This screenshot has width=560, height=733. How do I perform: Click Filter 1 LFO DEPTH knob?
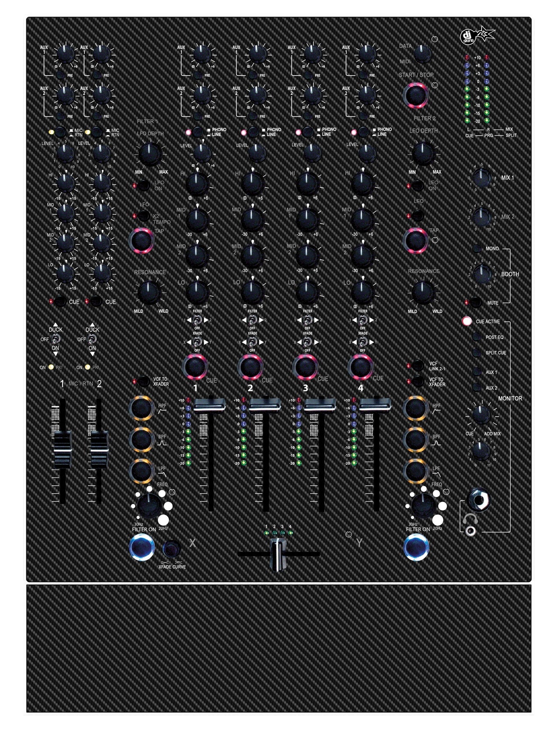(150, 153)
